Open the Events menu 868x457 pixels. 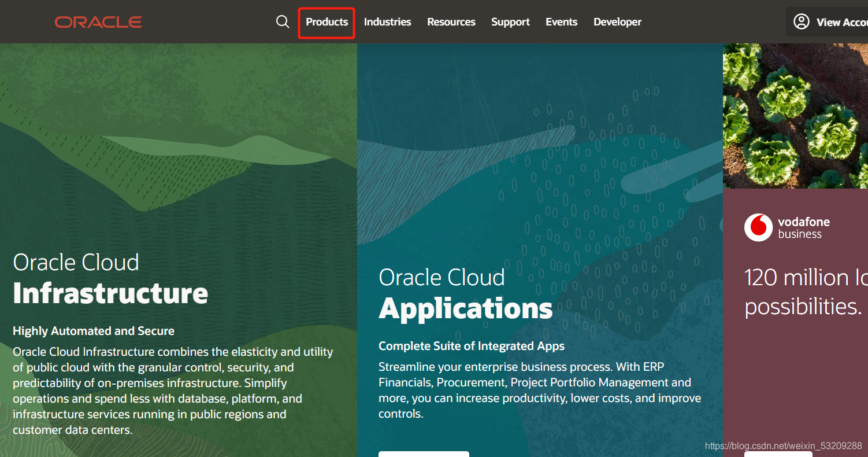562,22
